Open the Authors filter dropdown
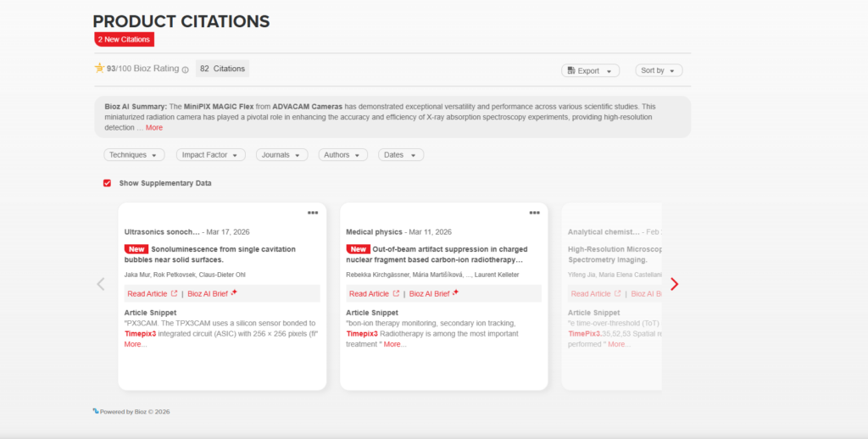This screenshot has width=868, height=439. click(x=342, y=155)
